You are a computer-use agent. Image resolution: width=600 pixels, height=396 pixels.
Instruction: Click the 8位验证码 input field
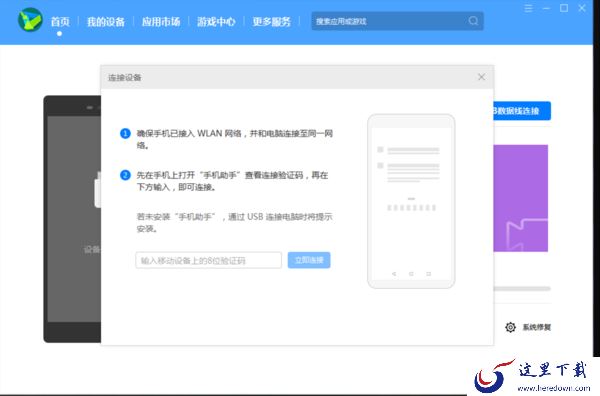pos(209,260)
